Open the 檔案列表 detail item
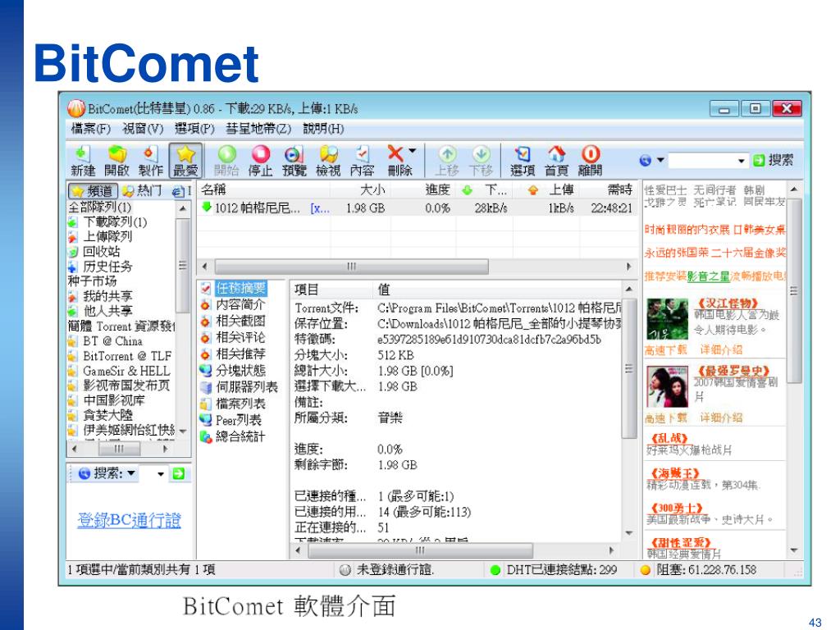840x630 pixels. (240, 404)
